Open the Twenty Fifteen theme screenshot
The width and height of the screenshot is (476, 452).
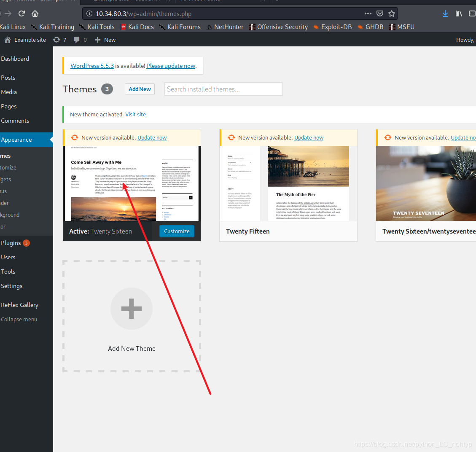[x=288, y=183]
